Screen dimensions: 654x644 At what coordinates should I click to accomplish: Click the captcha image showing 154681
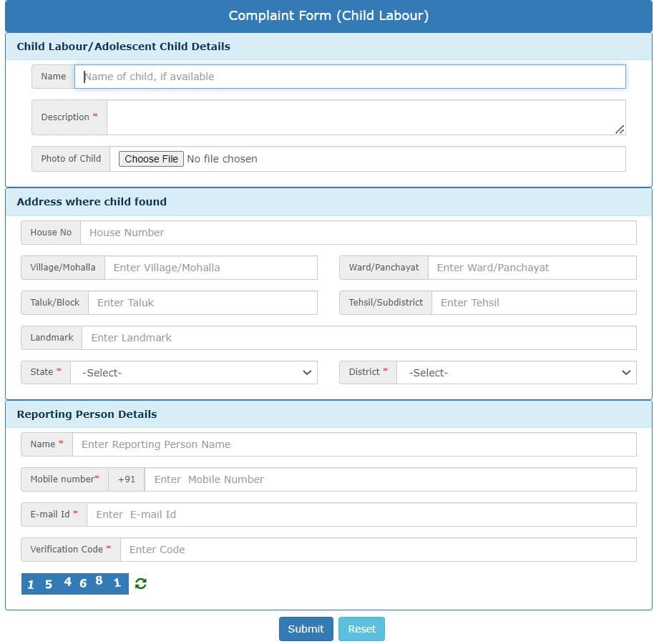click(x=74, y=583)
